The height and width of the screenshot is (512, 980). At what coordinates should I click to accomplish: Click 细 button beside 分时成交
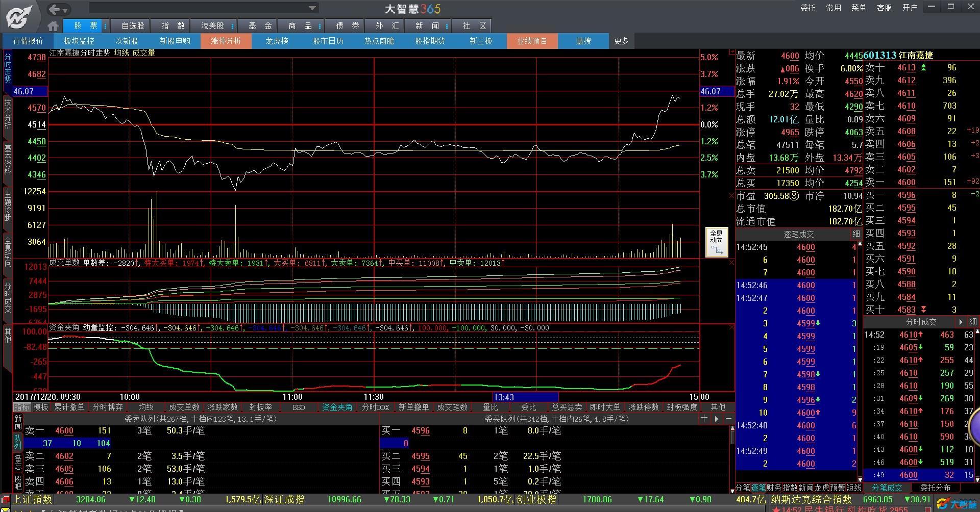973,322
